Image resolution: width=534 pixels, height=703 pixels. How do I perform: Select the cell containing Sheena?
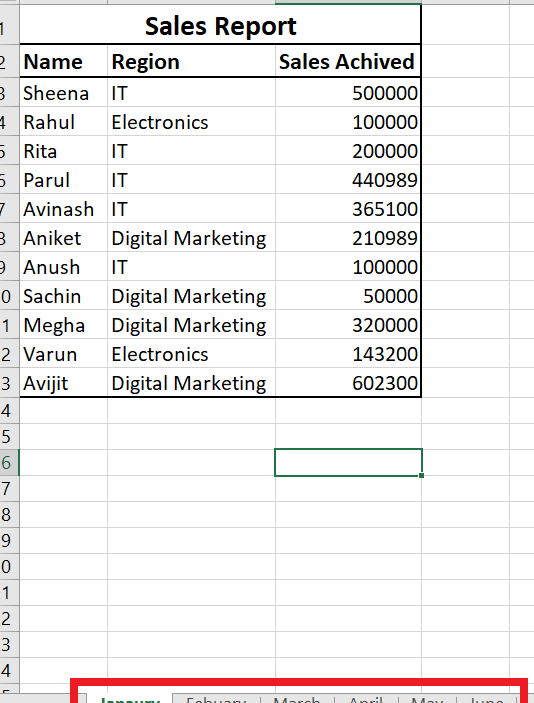coord(64,93)
